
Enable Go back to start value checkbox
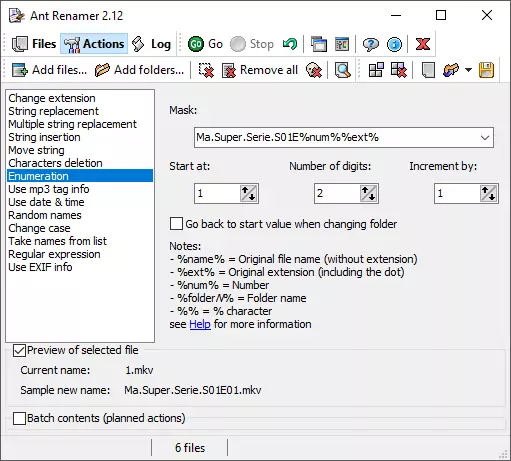click(x=176, y=224)
